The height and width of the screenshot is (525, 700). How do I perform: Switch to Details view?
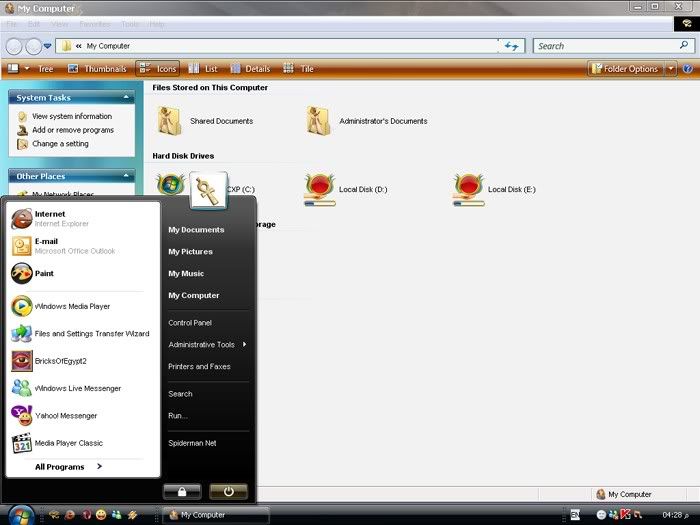[x=250, y=69]
